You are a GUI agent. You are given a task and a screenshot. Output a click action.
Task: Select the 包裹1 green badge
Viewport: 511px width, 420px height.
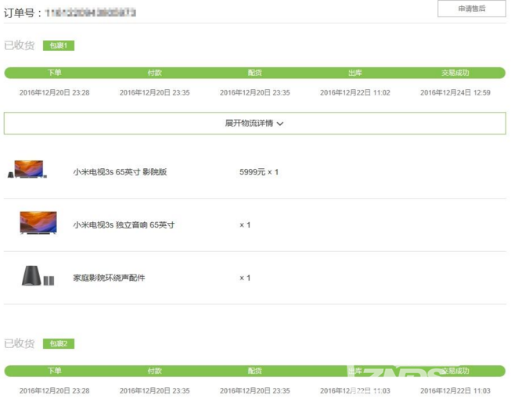pyautogui.click(x=59, y=45)
